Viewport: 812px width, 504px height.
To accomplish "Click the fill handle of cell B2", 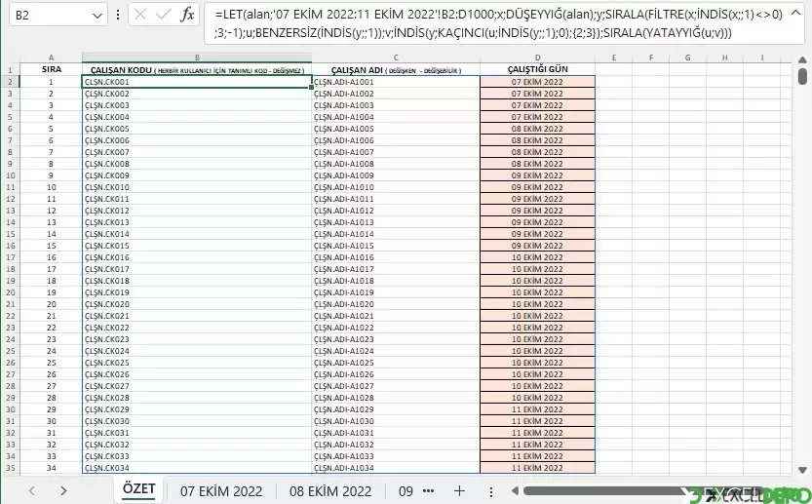I will 311,88.
